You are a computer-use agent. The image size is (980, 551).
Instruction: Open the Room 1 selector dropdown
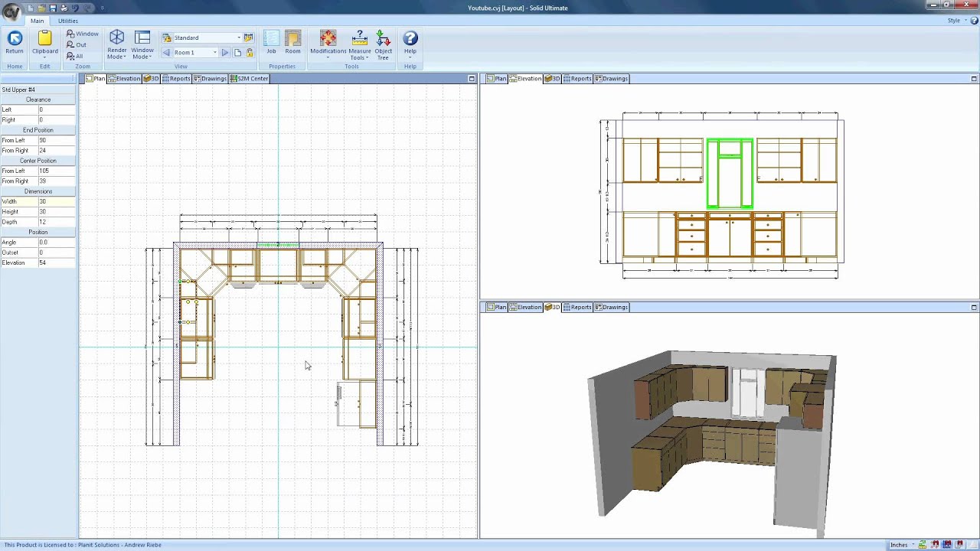click(215, 52)
